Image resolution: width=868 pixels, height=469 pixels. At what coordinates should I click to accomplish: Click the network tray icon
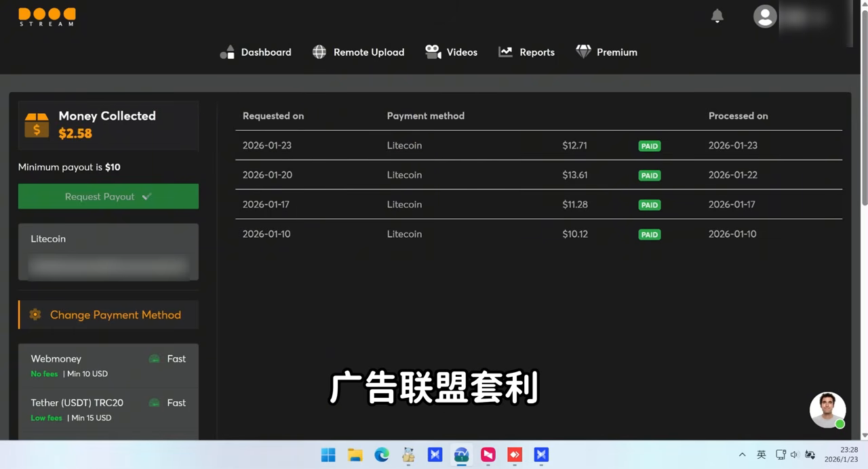click(781, 455)
